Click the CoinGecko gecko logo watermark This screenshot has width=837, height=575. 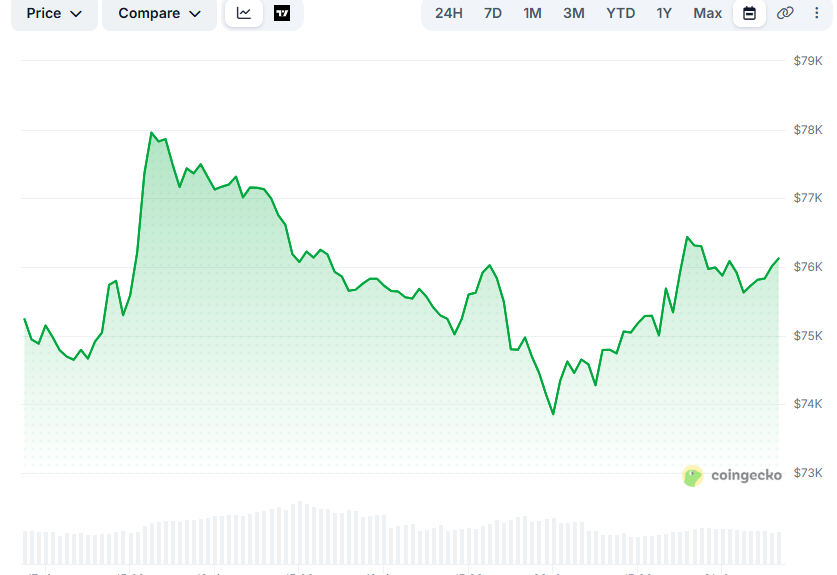click(693, 476)
